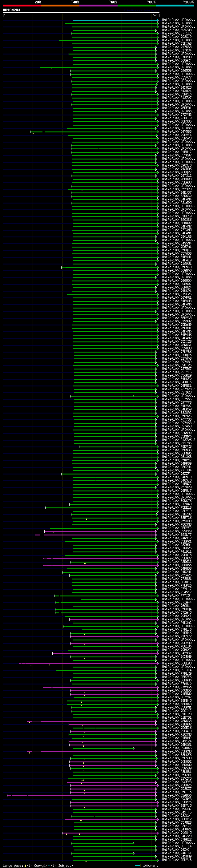Click the orange ~40% identity legend segment
This screenshot has width=197, height=868.
click(60, 6)
